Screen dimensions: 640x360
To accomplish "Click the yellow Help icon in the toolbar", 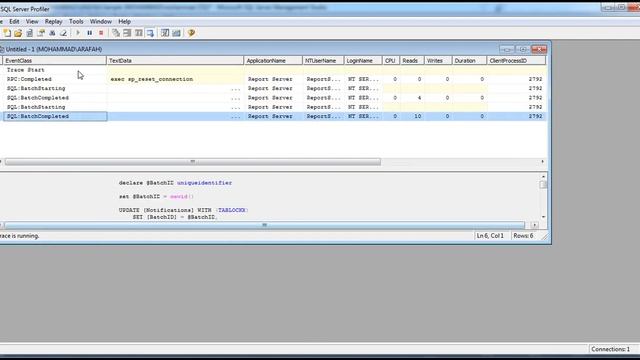I will click(x=191, y=33).
